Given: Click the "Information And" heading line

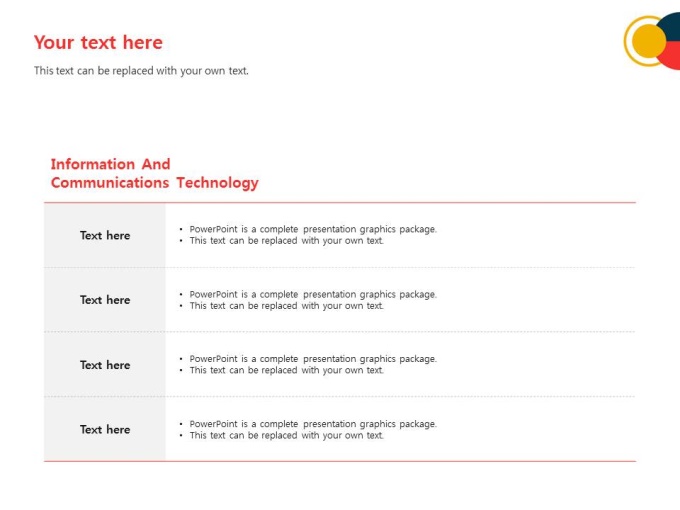Looking at the screenshot, I should click(111, 164).
